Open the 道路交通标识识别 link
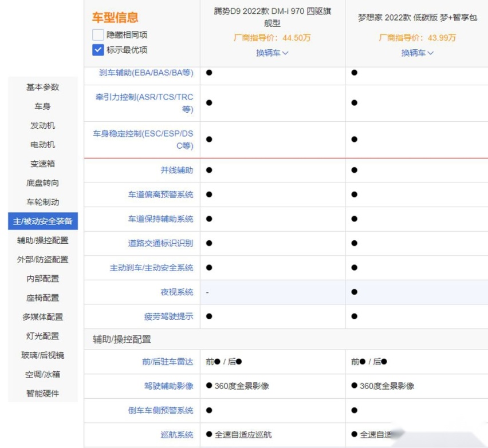 [160, 243]
